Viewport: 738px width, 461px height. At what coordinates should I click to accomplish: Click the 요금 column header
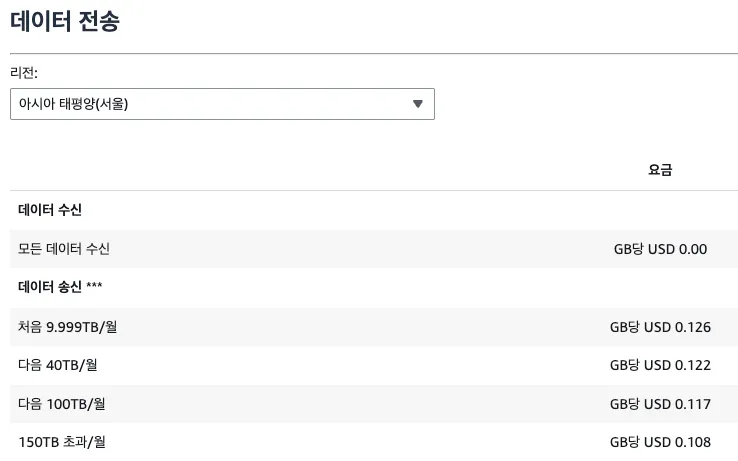(x=660, y=170)
